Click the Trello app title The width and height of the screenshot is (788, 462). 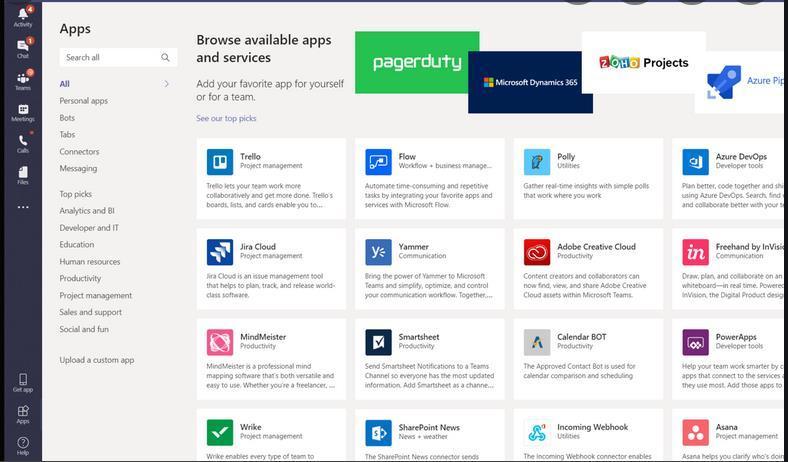[x=250, y=157]
